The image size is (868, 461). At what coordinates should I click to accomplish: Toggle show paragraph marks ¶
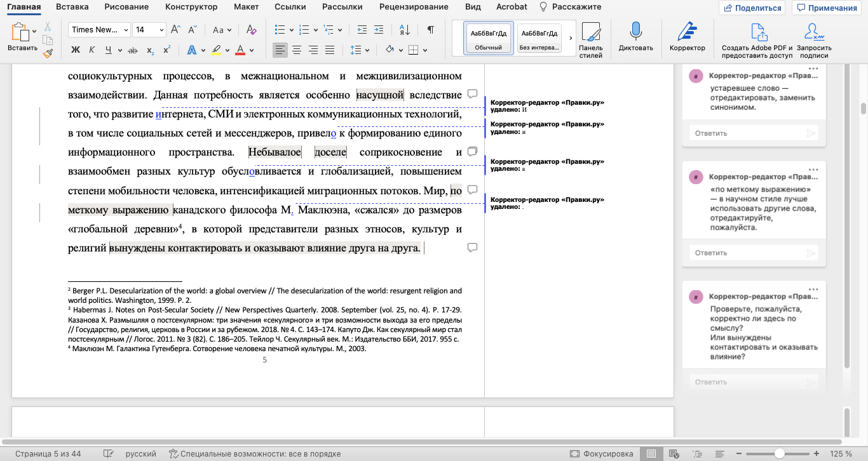click(x=431, y=30)
